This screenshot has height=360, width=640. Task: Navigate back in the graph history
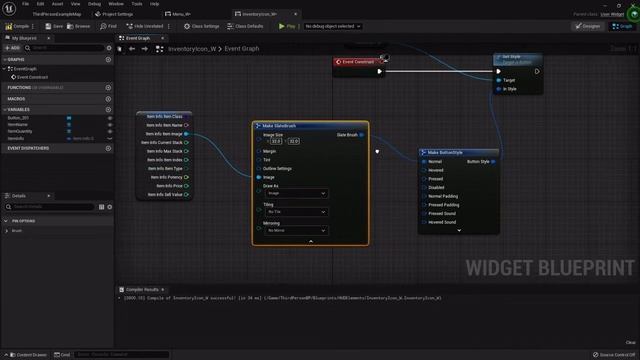(x=132, y=49)
